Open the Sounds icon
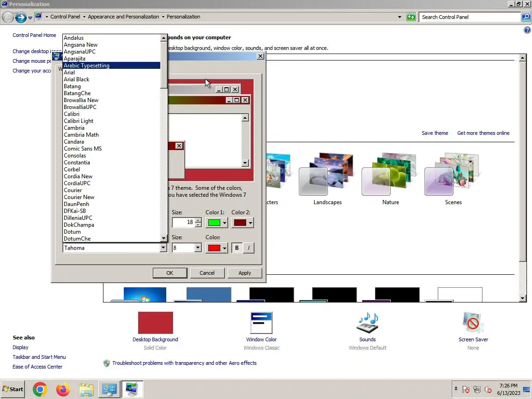Viewport: 532px width, 399px height. click(368, 323)
